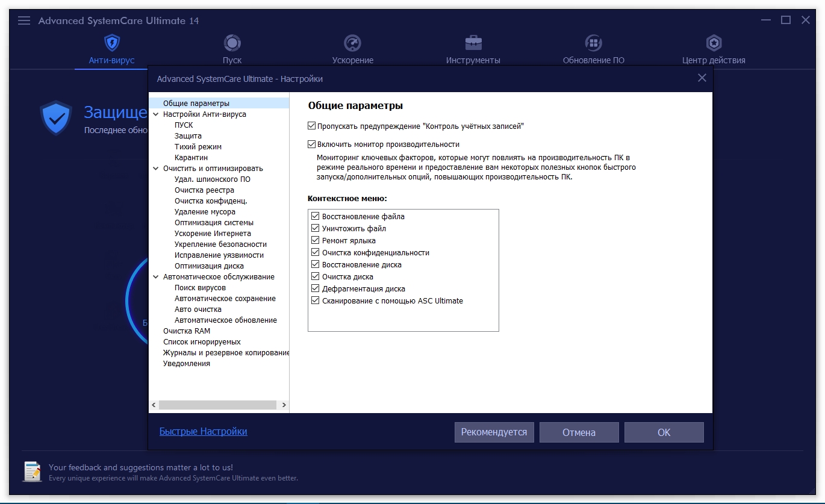This screenshot has height=504, width=825.
Task: Open Быстрые Настройки link
Action: (203, 431)
